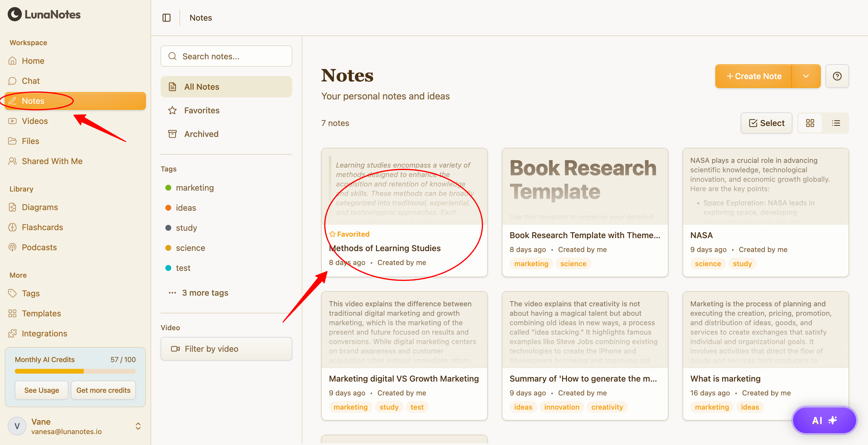The width and height of the screenshot is (868, 445).
Task: Launch the purple AI assistant button
Action: coord(824,420)
